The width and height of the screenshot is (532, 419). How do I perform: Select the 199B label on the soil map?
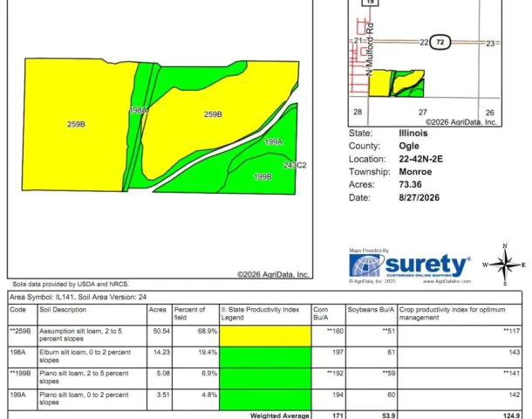tap(263, 176)
